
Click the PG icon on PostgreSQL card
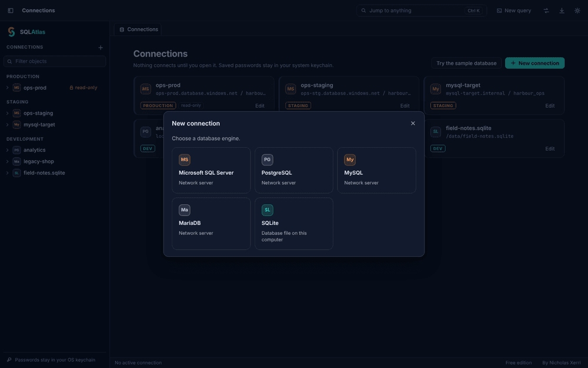[x=267, y=160]
